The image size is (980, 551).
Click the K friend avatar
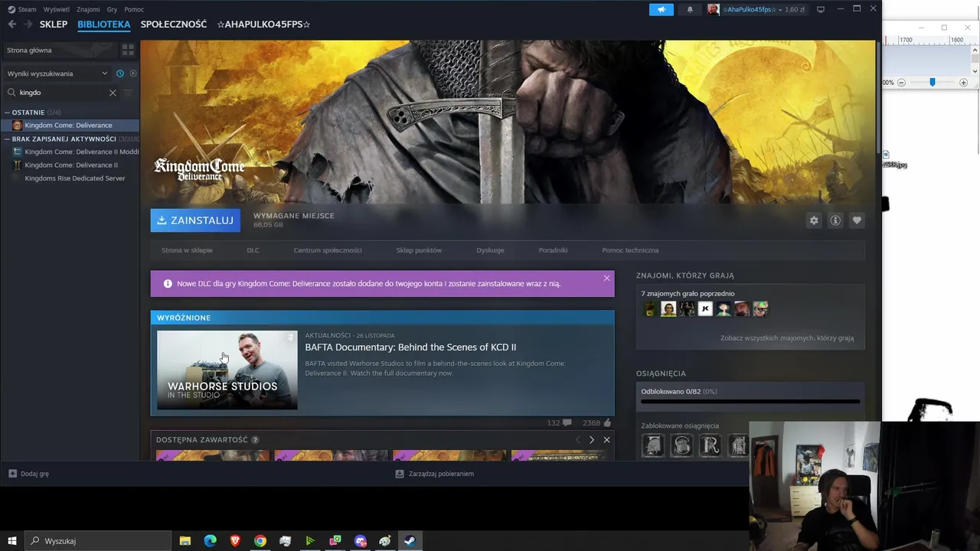(x=705, y=309)
